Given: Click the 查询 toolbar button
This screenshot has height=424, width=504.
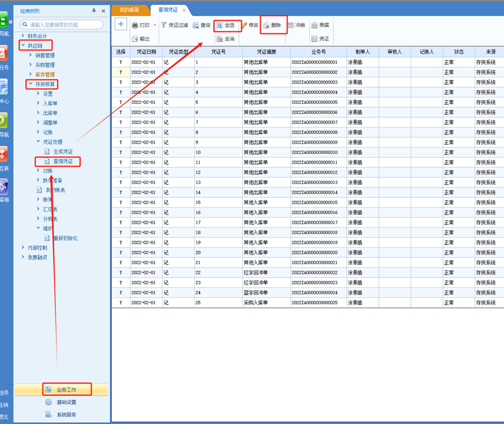Looking at the screenshot, I should click(201, 25).
